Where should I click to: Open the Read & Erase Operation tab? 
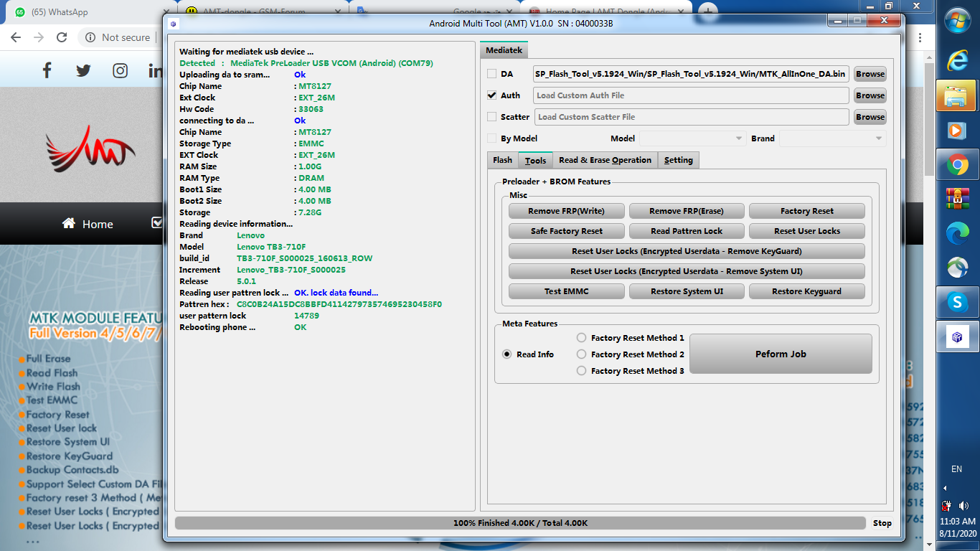coord(605,160)
